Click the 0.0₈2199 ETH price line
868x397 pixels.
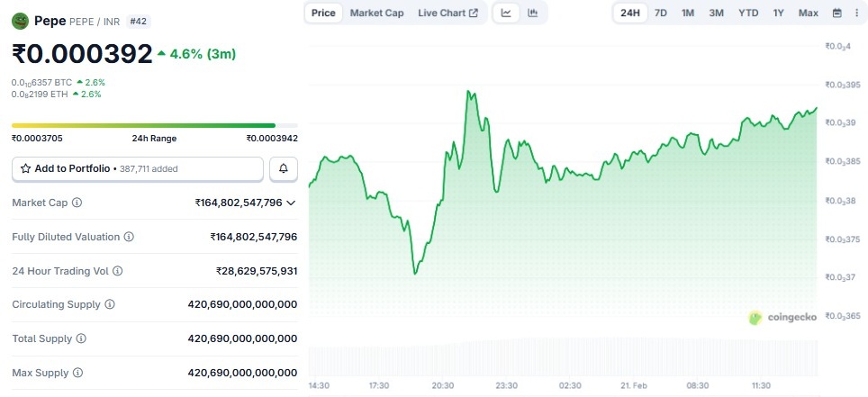[57, 95]
